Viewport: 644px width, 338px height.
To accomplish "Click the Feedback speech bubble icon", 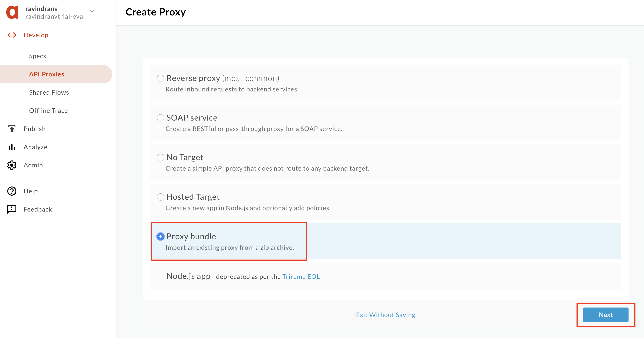I will 12,209.
